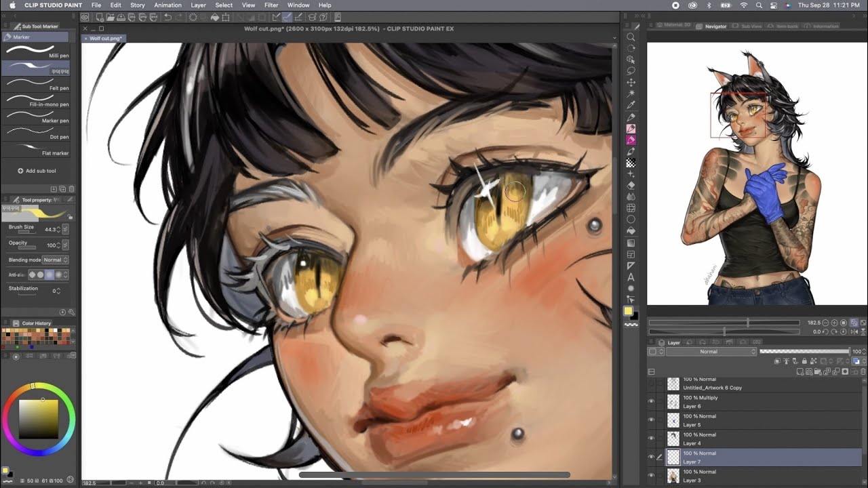Select the Milli pen sub tool

tap(37, 52)
